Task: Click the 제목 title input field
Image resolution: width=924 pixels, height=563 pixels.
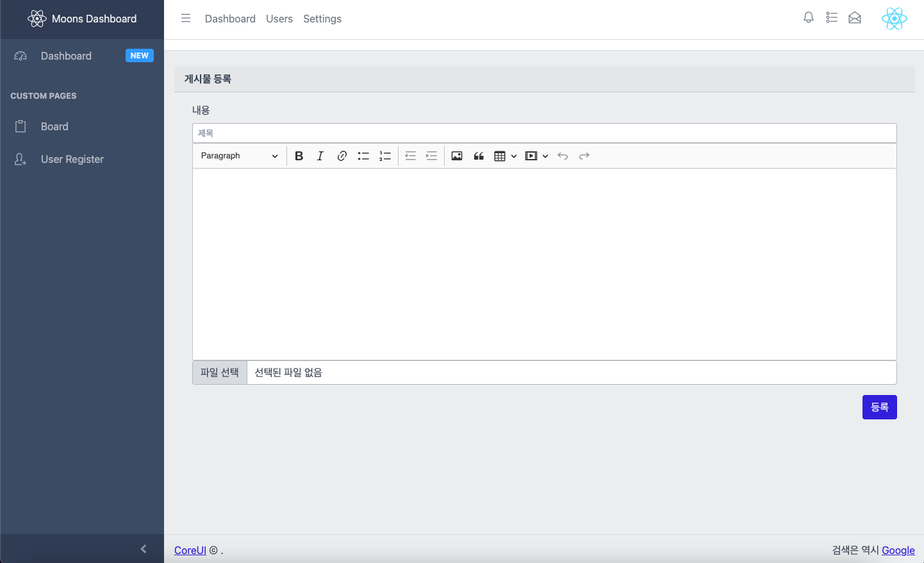Action: pyautogui.click(x=545, y=133)
